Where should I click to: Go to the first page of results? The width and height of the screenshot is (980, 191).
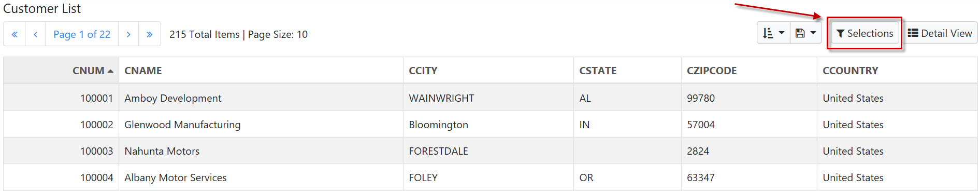15,34
